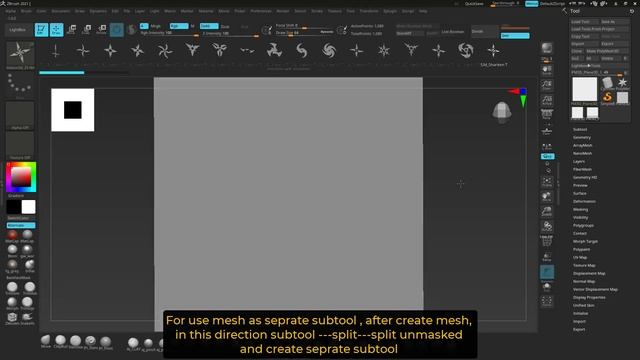Open the Alpha Off slot

[x=20, y=116]
